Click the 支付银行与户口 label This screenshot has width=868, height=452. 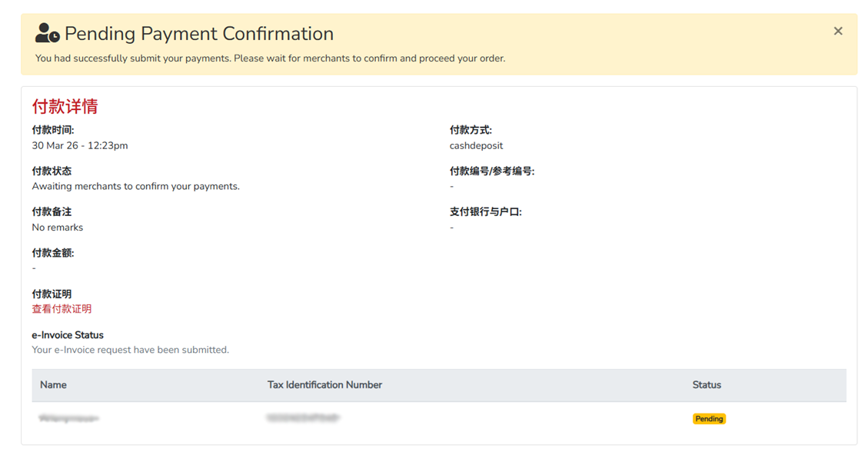pos(485,211)
